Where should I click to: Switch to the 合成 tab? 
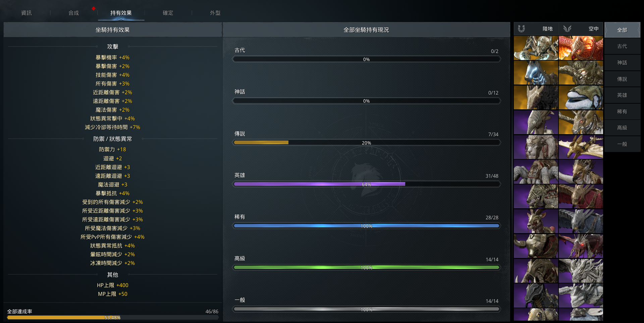[74, 13]
